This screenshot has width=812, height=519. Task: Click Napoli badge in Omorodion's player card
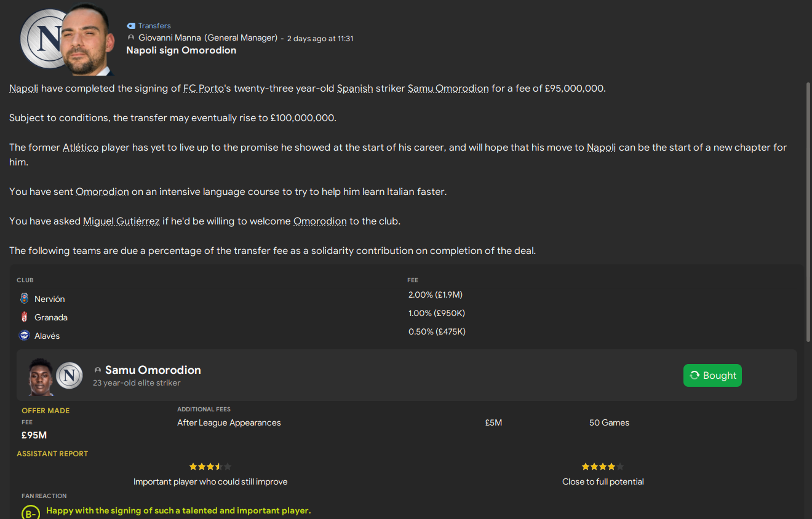click(69, 375)
